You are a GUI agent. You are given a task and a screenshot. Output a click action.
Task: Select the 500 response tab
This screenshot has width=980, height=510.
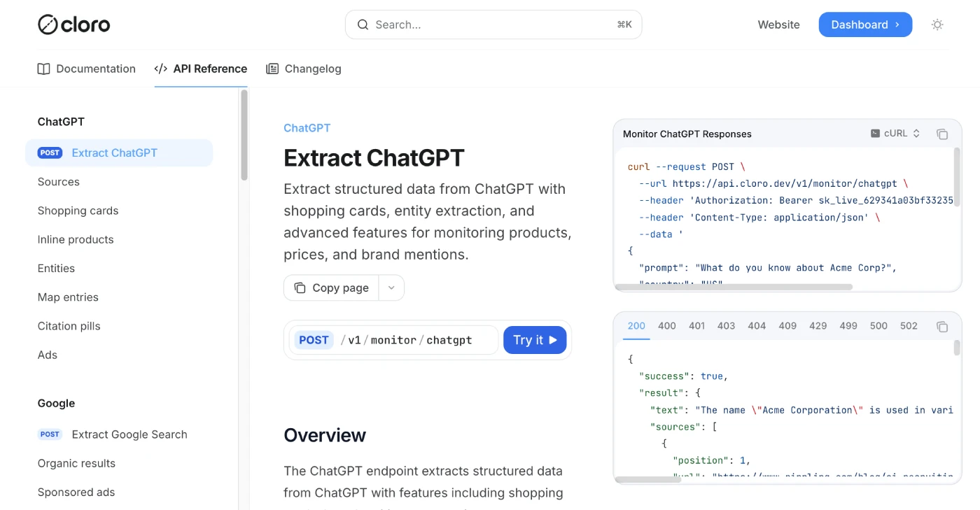coord(878,326)
